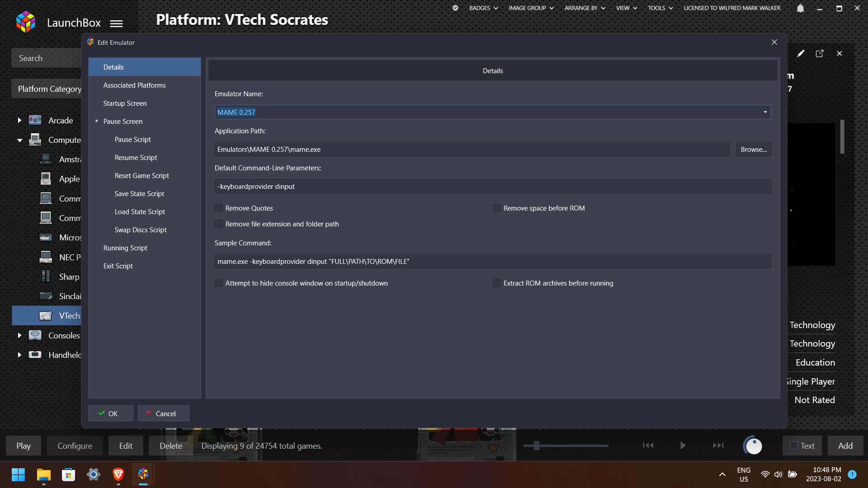Open the View menu
This screenshot has height=488, width=868.
[627, 8]
